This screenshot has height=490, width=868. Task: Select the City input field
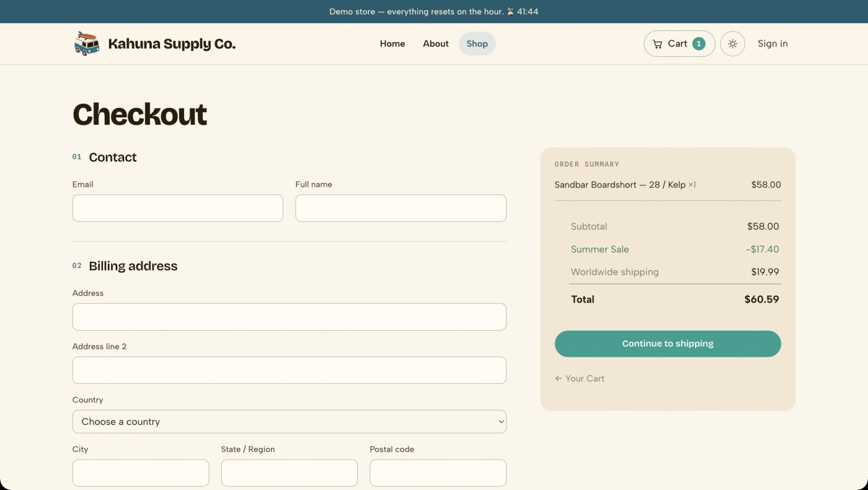coord(141,473)
